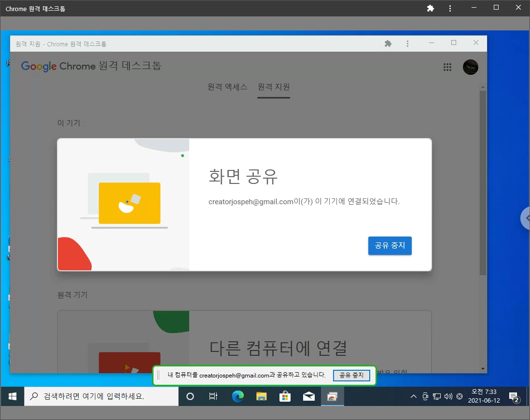The image size is (530, 420).
Task: Click the creatorjospeh@gmail.com connection message
Action: pyautogui.click(x=304, y=201)
